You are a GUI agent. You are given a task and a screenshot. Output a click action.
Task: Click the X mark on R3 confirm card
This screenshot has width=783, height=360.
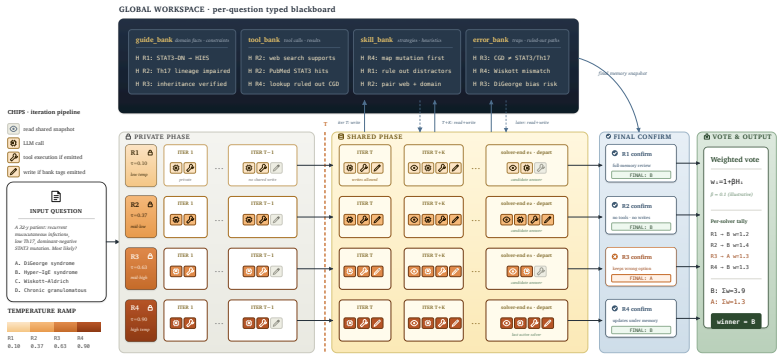(614, 257)
